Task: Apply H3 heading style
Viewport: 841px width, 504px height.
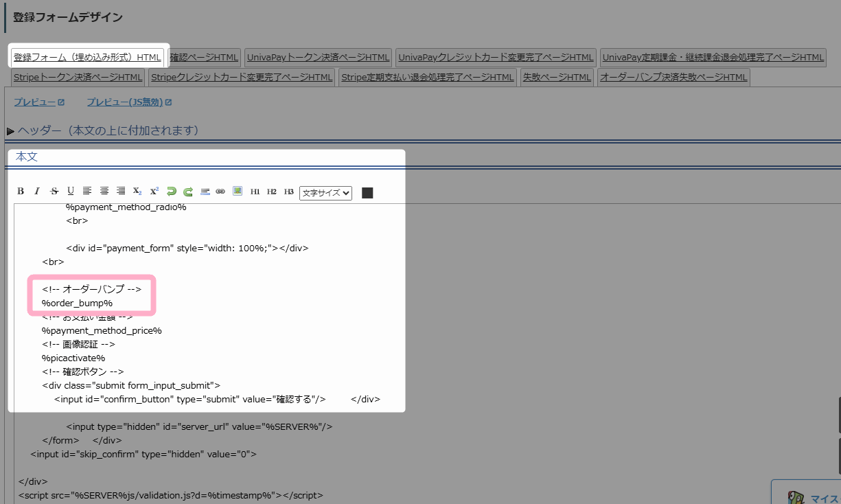Action: click(x=288, y=192)
